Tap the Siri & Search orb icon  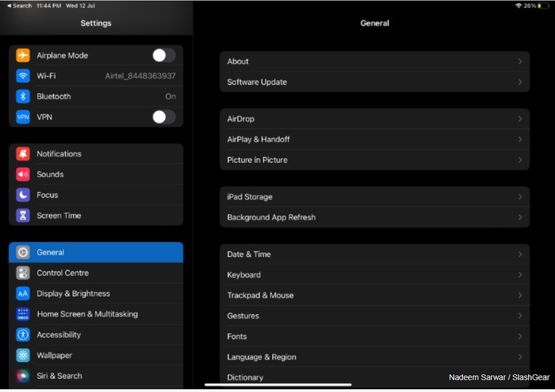point(23,376)
